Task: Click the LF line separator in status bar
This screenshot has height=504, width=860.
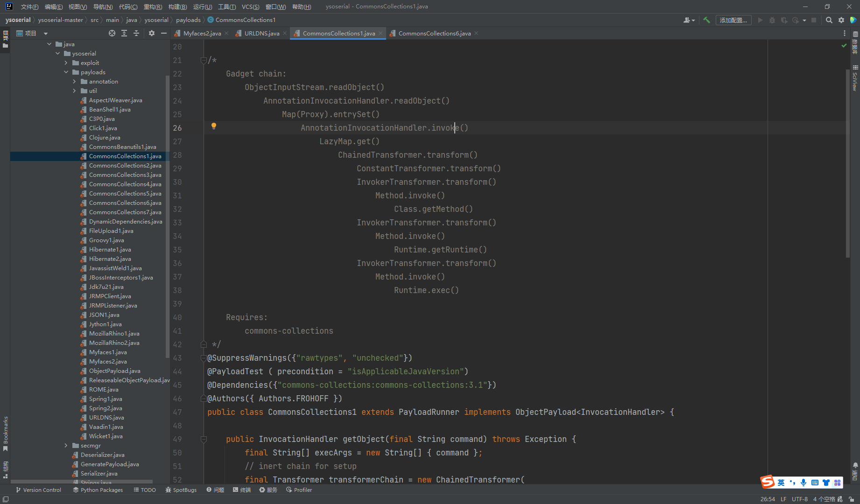Action: point(783,499)
